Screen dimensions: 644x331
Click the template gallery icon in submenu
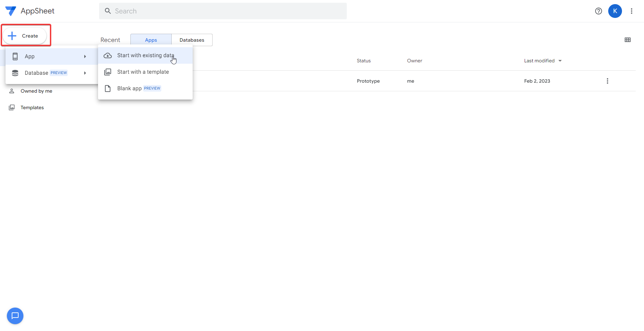108,72
